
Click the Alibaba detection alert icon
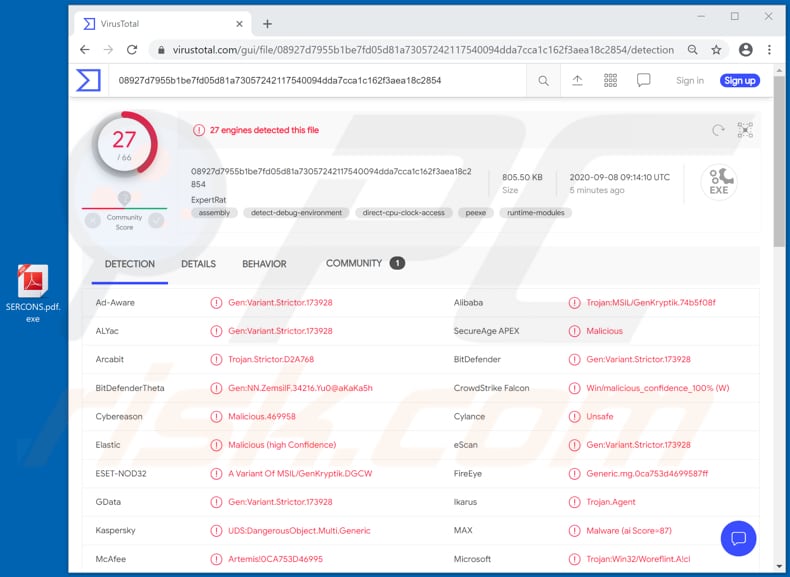[574, 303]
